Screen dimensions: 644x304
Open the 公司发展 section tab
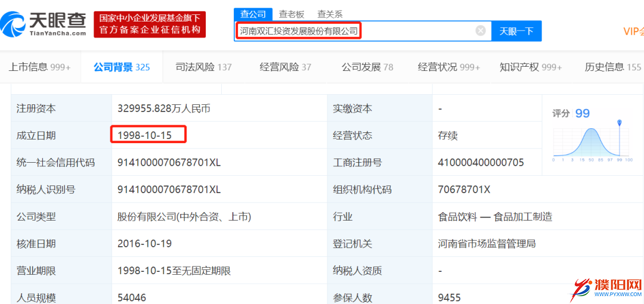click(367, 67)
